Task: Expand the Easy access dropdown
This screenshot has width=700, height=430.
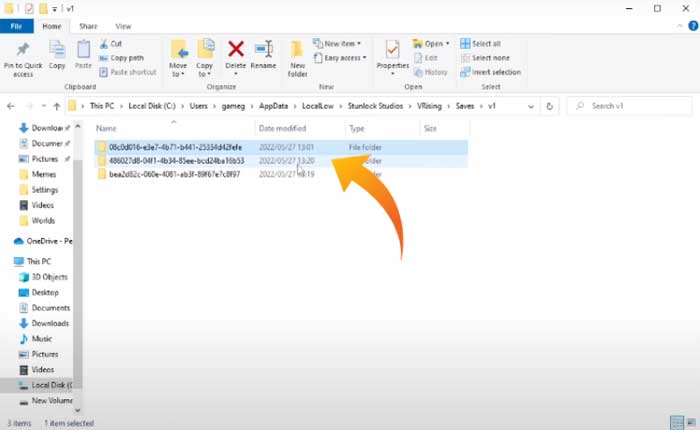Action: pos(344,58)
